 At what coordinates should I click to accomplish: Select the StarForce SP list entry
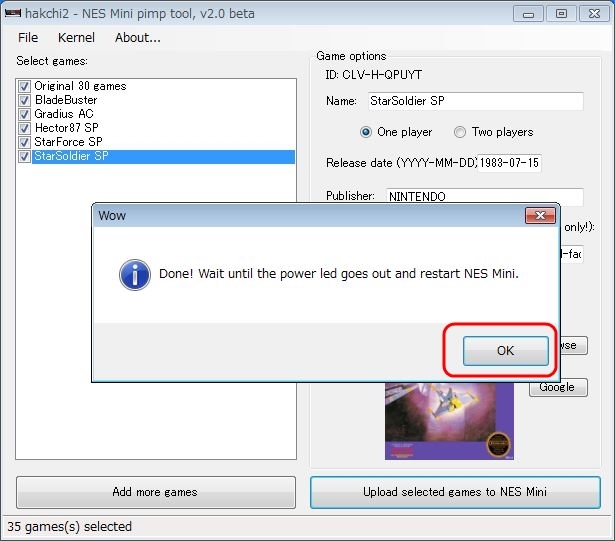click(x=69, y=142)
